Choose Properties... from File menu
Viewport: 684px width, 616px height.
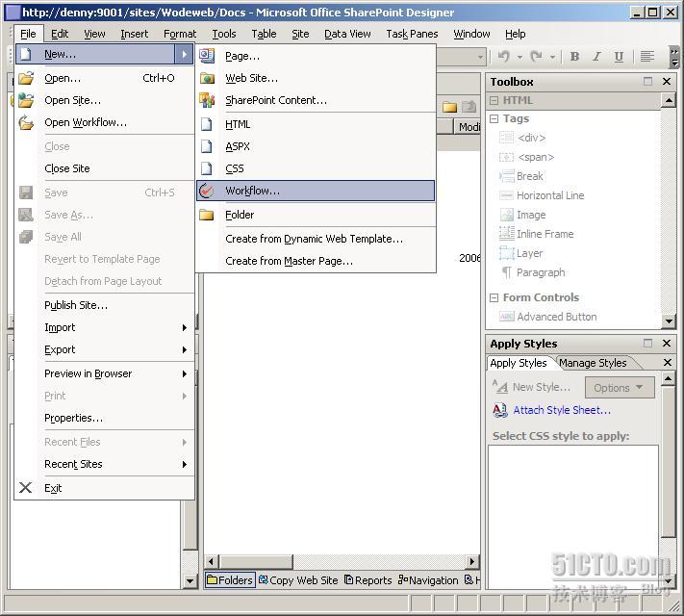tap(105, 418)
